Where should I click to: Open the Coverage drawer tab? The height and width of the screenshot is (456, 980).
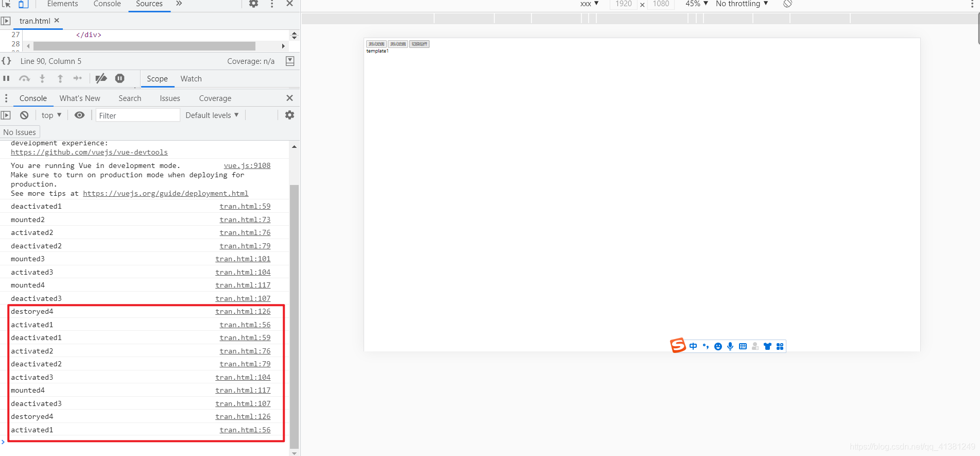(x=215, y=98)
